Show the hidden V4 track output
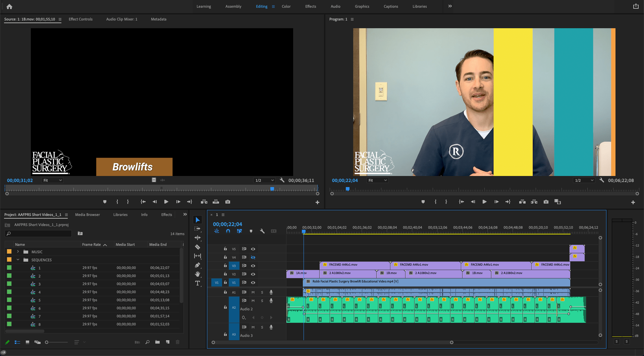644x356 pixels. click(253, 258)
